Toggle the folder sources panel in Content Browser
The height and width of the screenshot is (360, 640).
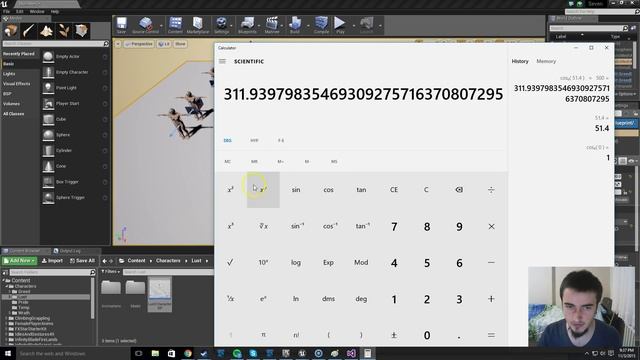click(x=5, y=272)
